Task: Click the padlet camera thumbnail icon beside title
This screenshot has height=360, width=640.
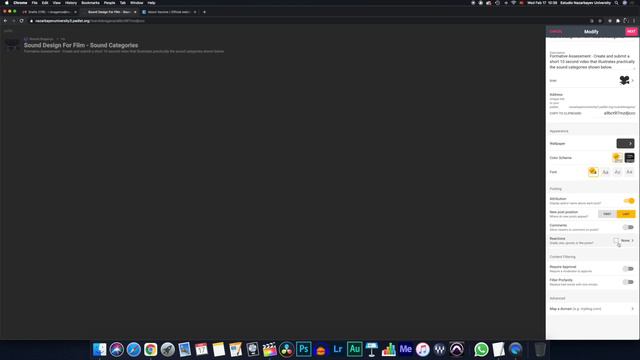Action: point(12,44)
